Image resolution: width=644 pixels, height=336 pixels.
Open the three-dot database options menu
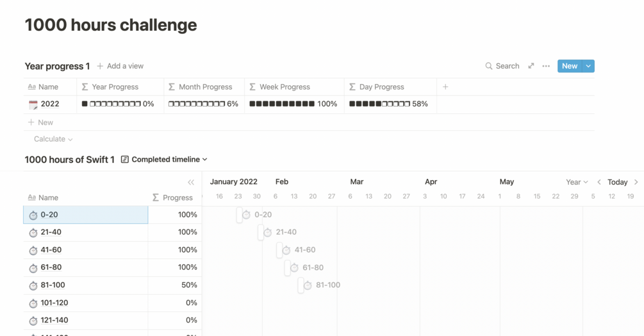546,66
